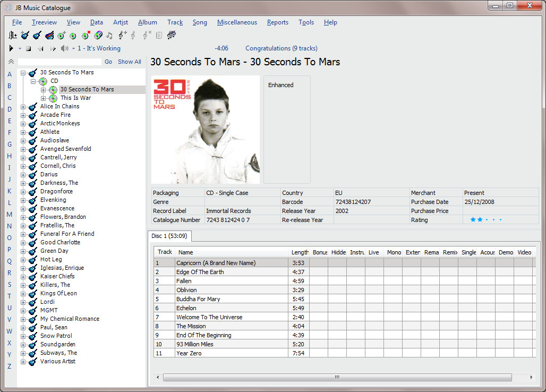Click the delete album CD with red X

coord(86,35)
